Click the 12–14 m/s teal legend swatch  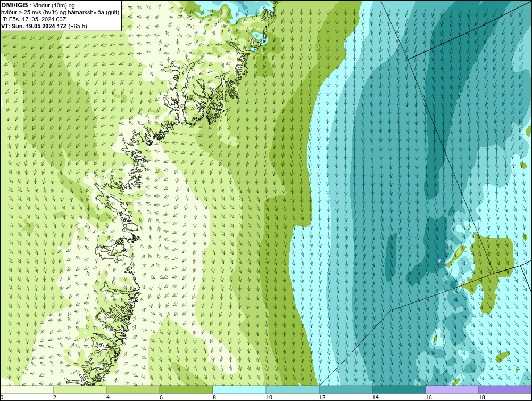(x=345, y=389)
